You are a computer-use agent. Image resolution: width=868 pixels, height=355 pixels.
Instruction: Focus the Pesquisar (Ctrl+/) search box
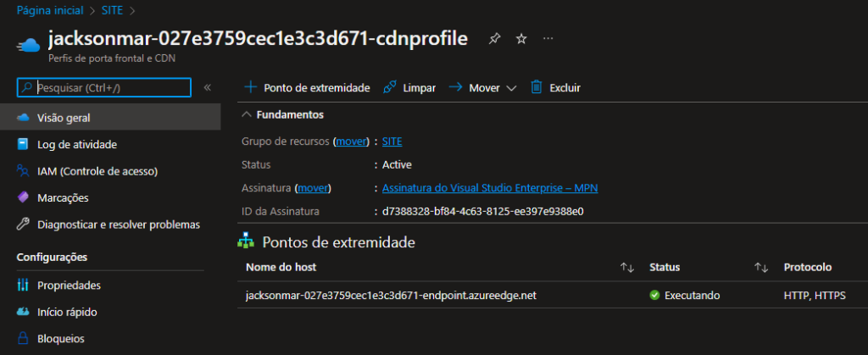point(104,87)
